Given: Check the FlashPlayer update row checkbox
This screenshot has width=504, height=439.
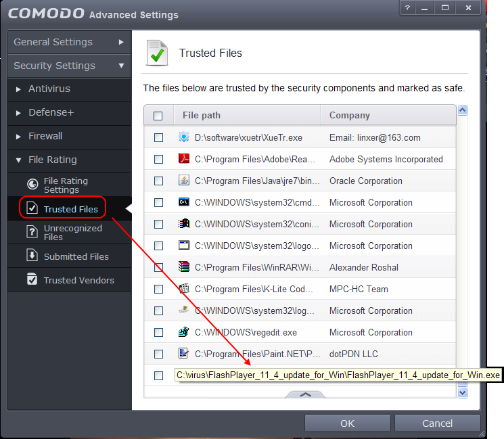Looking at the screenshot, I should pos(158,375).
